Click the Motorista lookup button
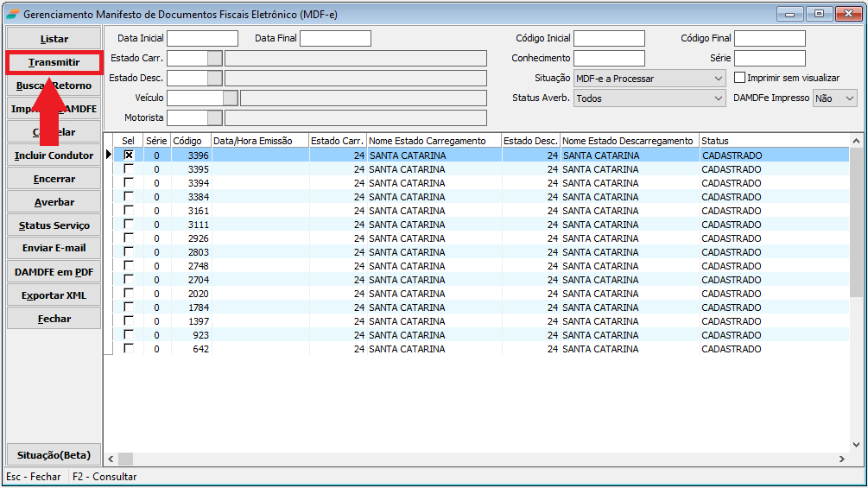 [215, 117]
